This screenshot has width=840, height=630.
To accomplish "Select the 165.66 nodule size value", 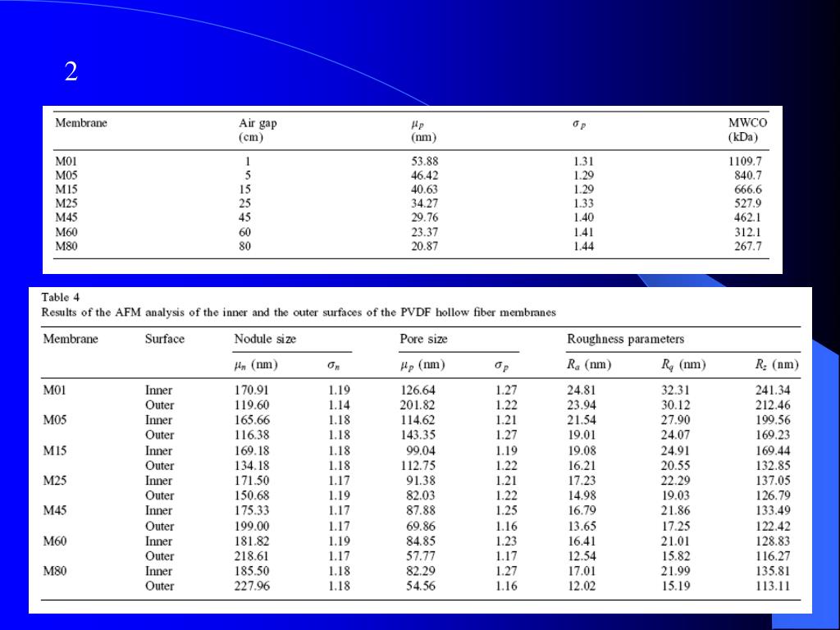I will 252,421.
